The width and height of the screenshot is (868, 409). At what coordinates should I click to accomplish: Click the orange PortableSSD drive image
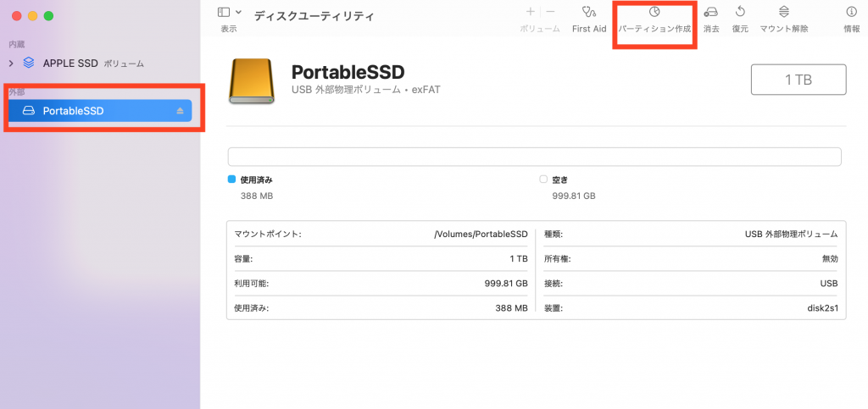252,81
